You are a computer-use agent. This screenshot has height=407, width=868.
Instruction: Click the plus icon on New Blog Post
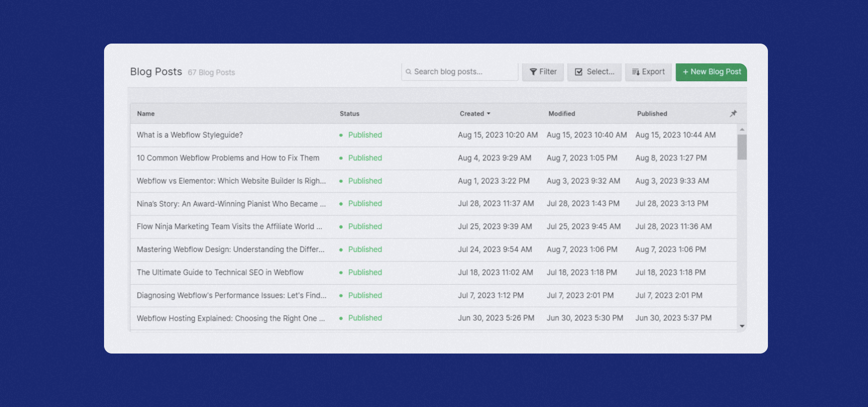(685, 72)
